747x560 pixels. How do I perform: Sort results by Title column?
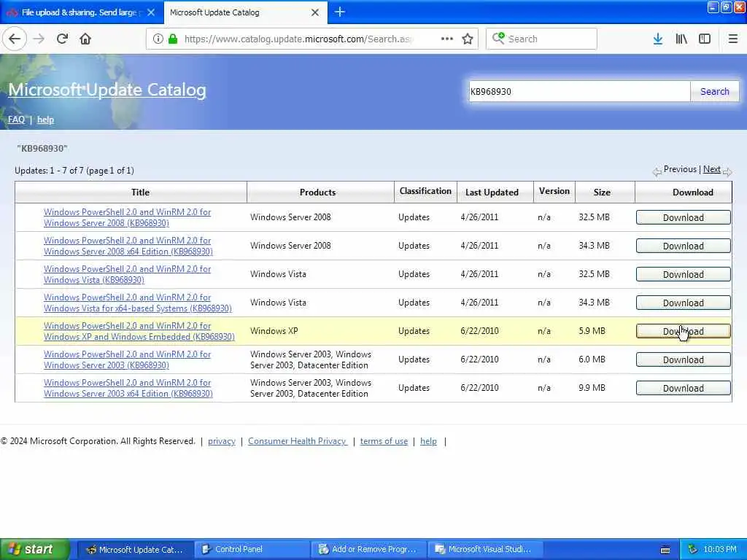coord(140,192)
